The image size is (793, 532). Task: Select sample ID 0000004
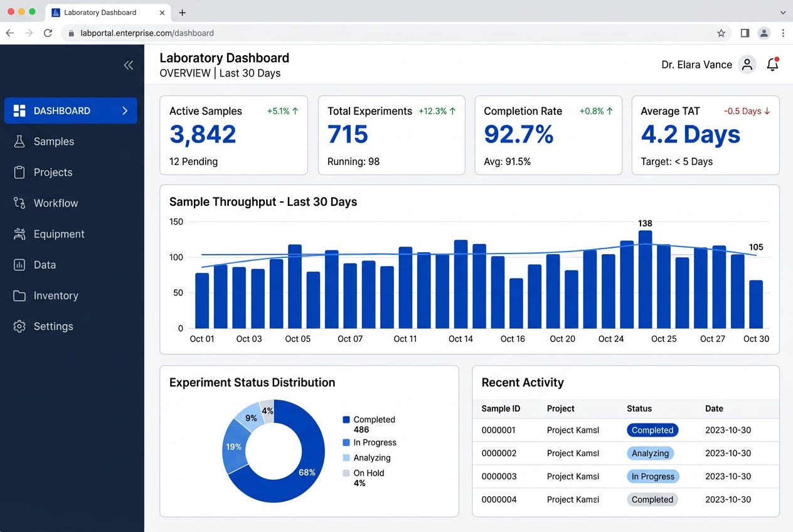[499, 500]
